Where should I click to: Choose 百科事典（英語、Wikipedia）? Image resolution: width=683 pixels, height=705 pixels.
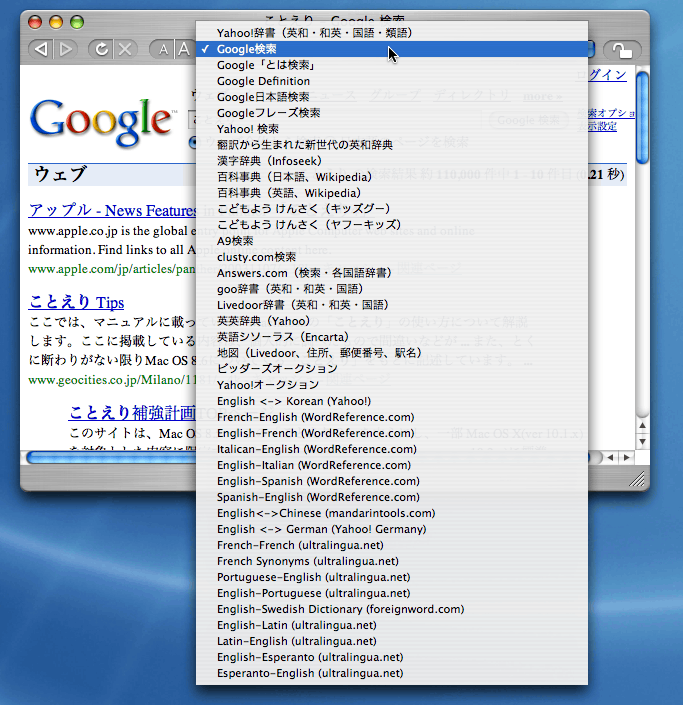point(392,193)
